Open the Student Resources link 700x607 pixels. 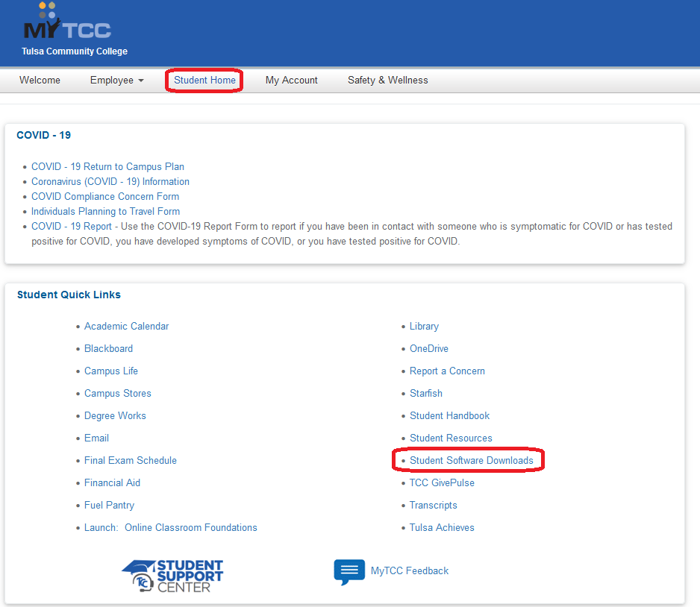click(x=451, y=438)
